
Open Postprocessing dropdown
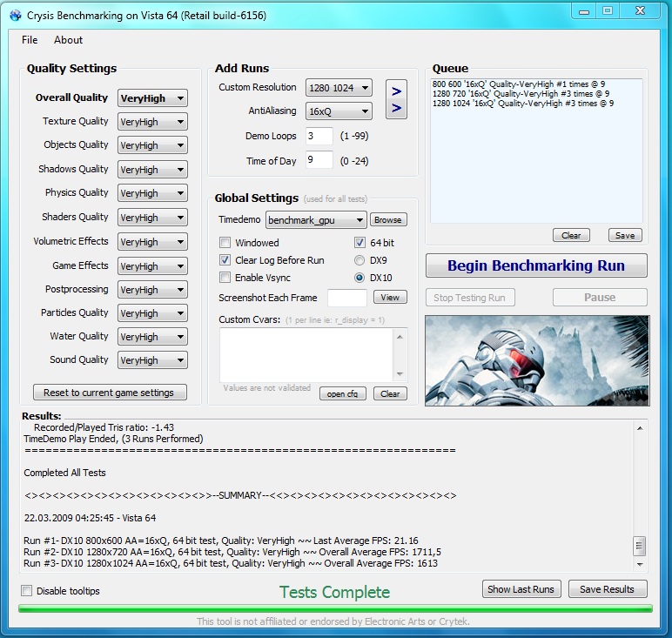(152, 289)
